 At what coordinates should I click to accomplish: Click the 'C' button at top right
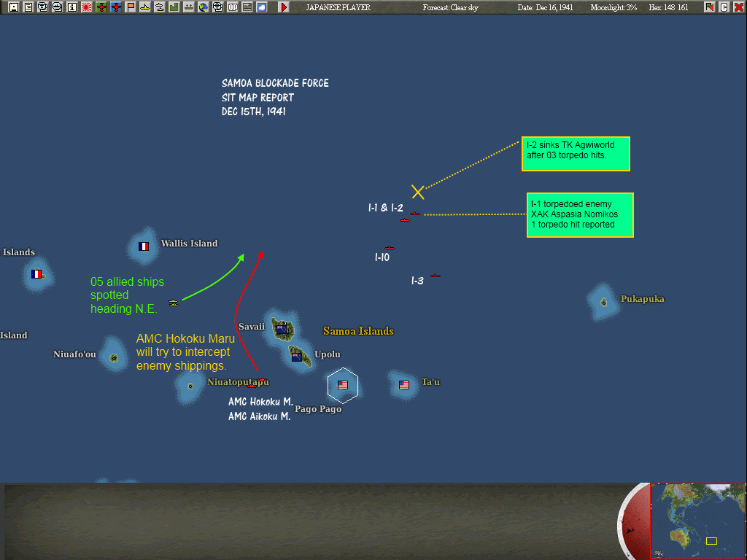tap(724, 7)
